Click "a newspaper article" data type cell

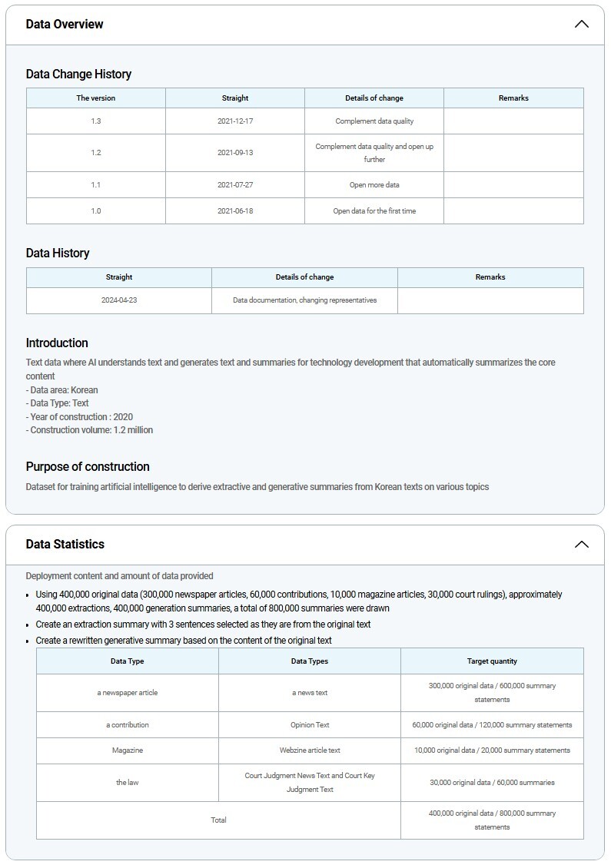point(128,693)
